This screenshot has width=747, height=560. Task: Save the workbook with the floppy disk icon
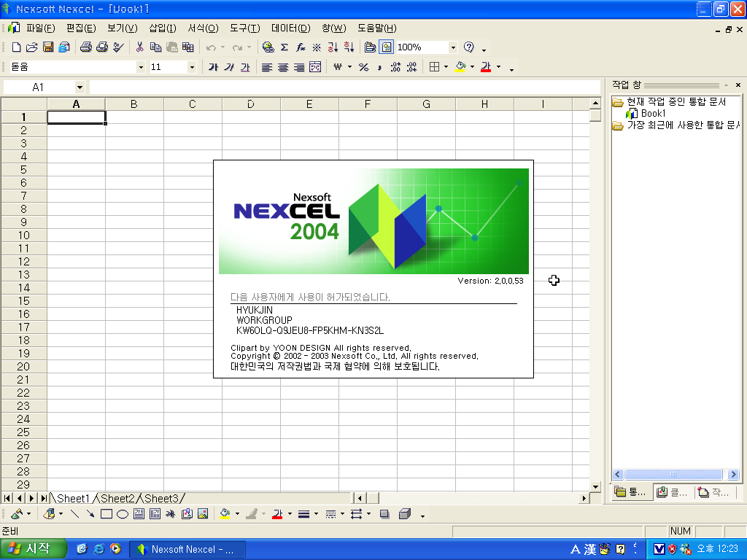(48, 47)
